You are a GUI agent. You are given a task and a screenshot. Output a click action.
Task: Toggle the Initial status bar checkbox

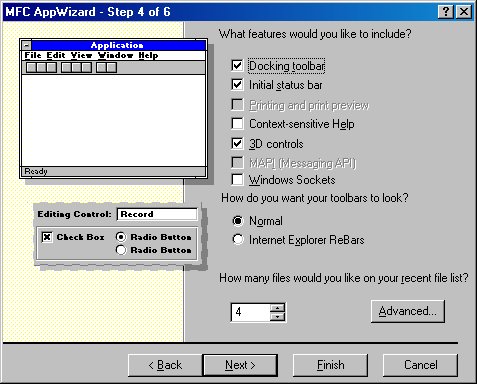[x=237, y=85]
